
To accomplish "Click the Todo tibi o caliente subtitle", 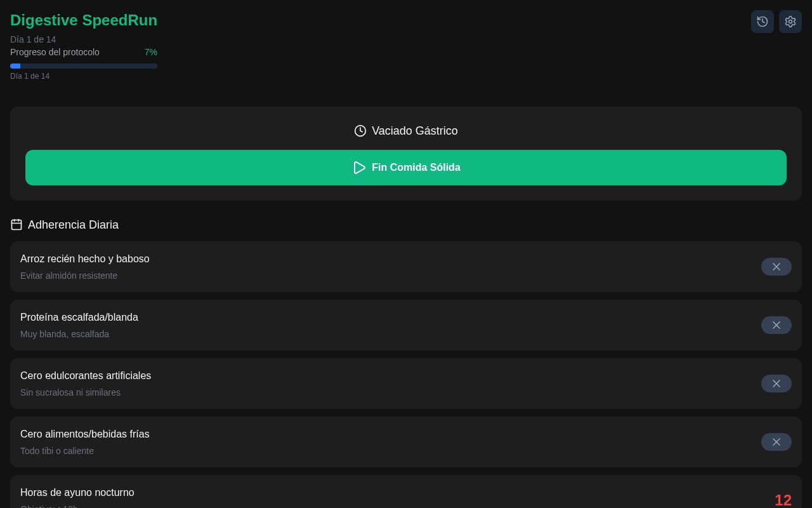I will tap(57, 451).
